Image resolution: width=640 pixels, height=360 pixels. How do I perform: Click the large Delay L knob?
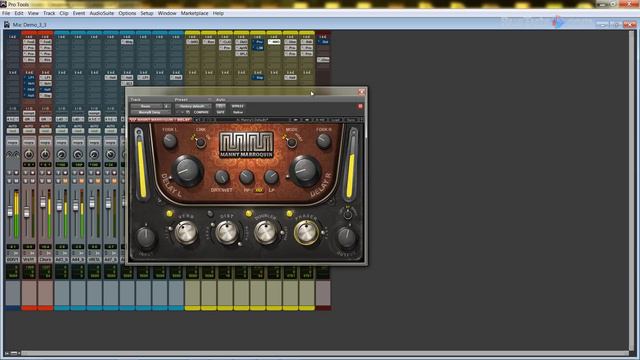coord(187,171)
